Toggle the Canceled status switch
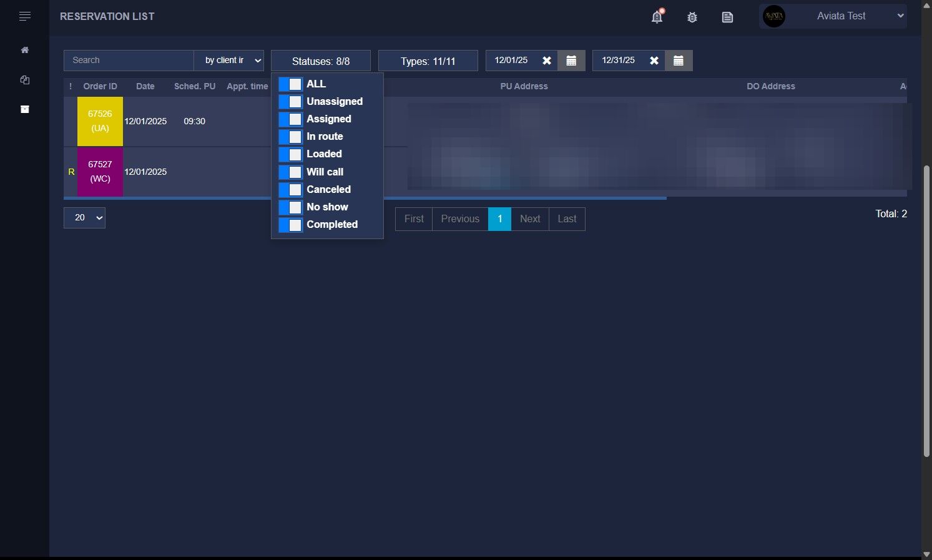The width and height of the screenshot is (932, 560). click(x=291, y=190)
